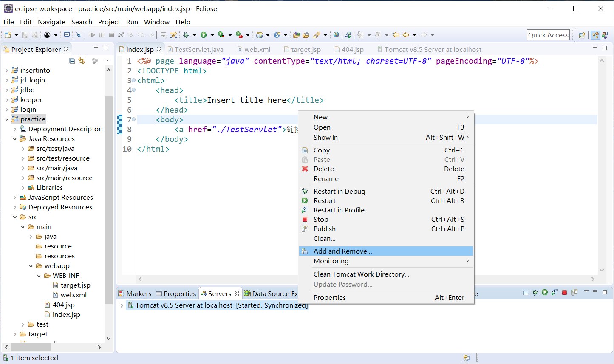Click the New wizard toolbar icon
614x364 pixels.
(x=8, y=35)
